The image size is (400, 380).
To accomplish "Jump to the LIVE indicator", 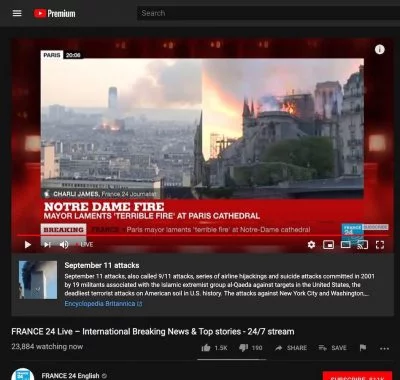I will click(x=85, y=245).
